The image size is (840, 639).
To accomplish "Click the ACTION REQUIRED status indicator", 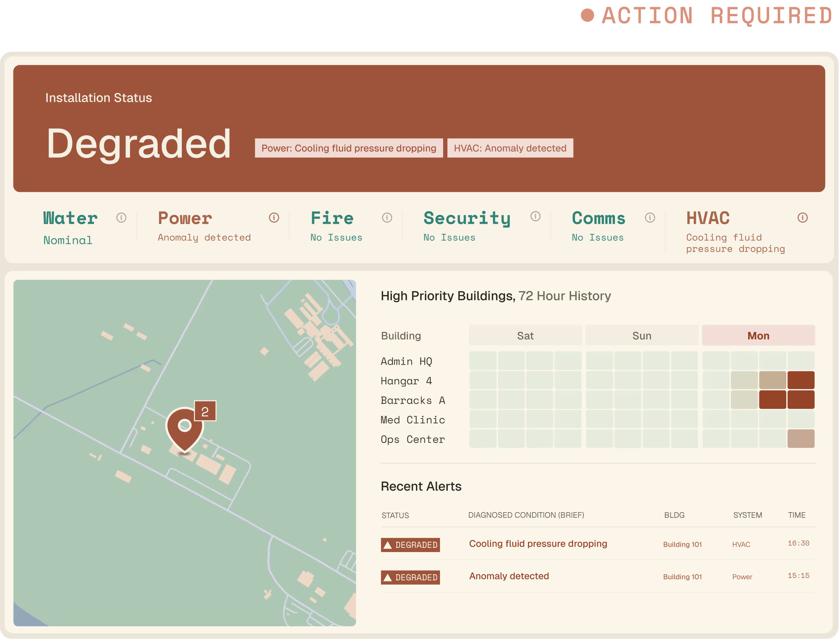I will [706, 16].
